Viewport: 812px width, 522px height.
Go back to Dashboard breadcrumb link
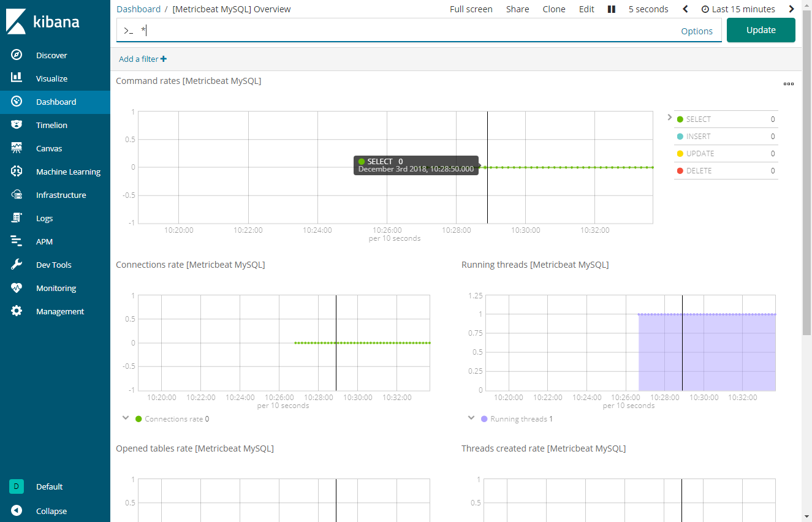[x=138, y=9]
